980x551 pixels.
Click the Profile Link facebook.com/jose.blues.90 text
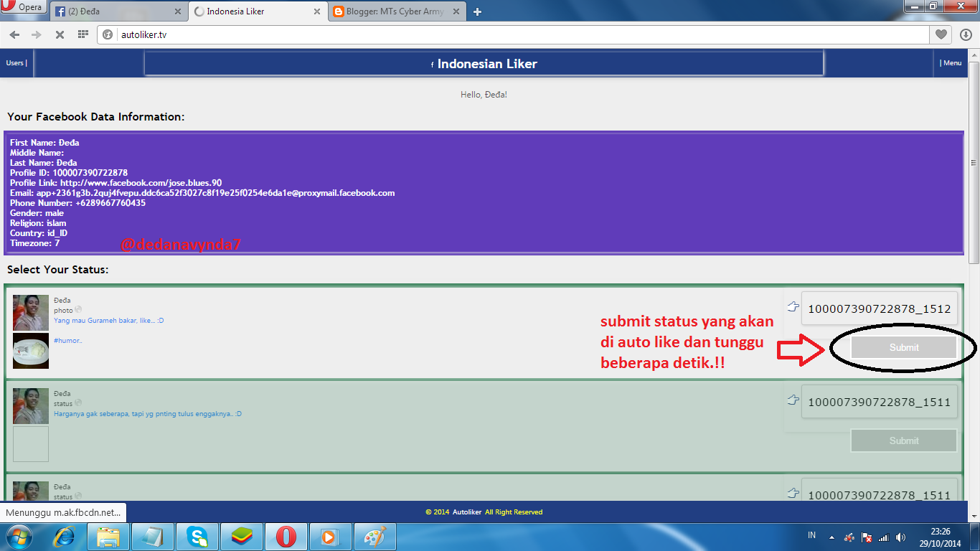(x=116, y=183)
